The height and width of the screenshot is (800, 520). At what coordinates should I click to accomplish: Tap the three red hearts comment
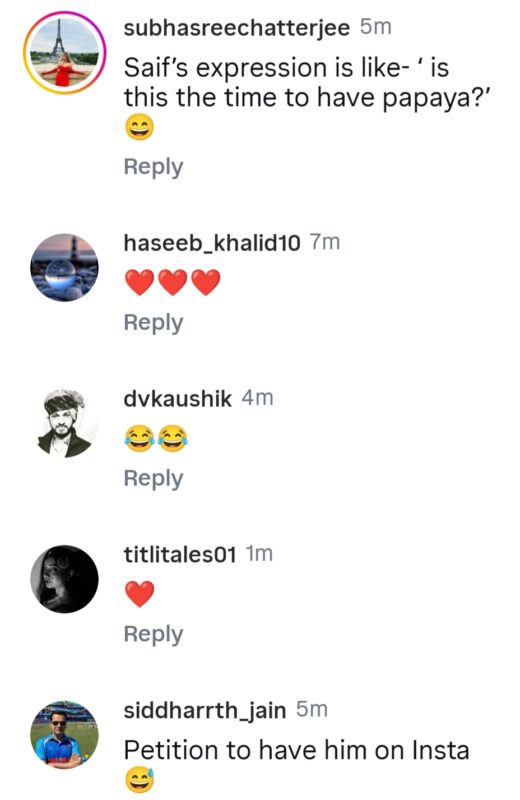coord(172,282)
